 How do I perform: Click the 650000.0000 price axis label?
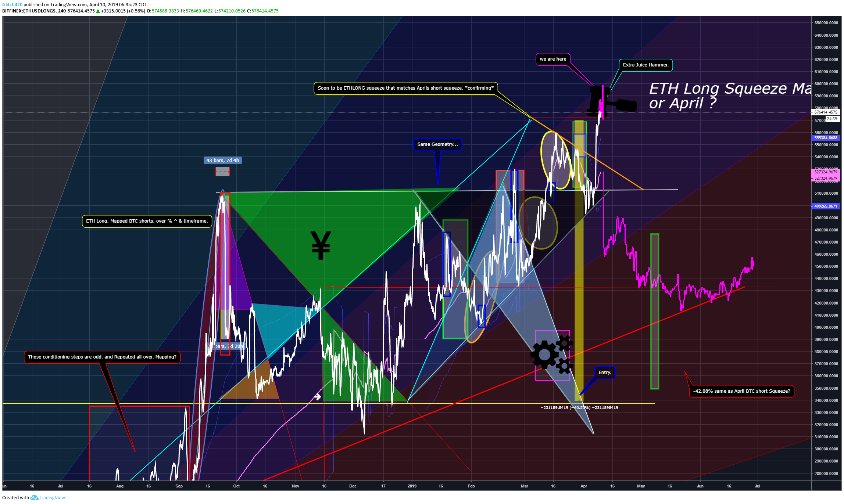[x=826, y=23]
